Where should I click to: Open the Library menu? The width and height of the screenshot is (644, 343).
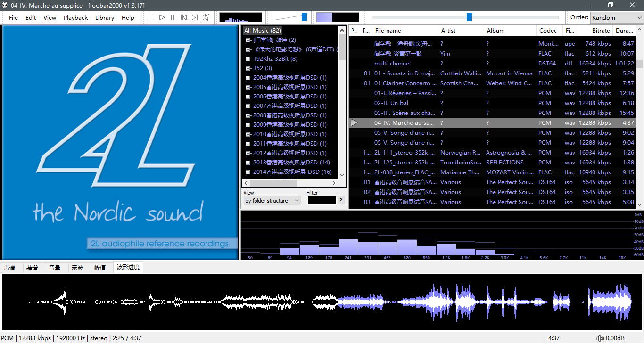104,17
